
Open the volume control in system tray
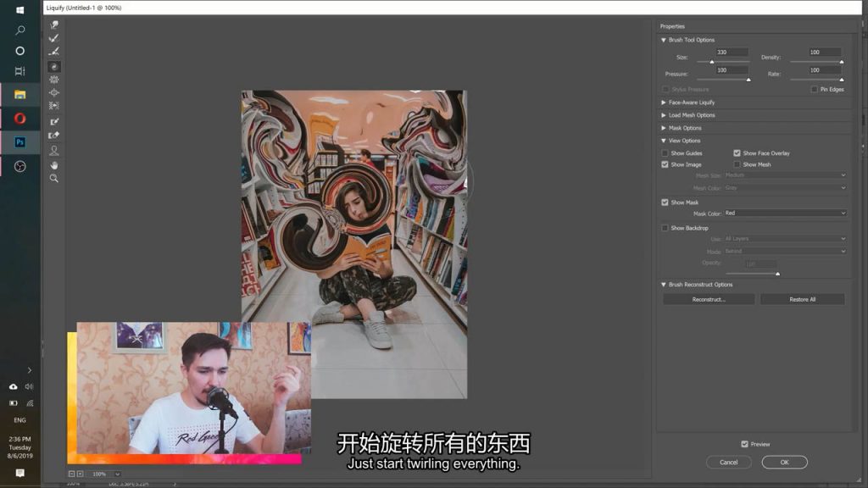point(29,386)
